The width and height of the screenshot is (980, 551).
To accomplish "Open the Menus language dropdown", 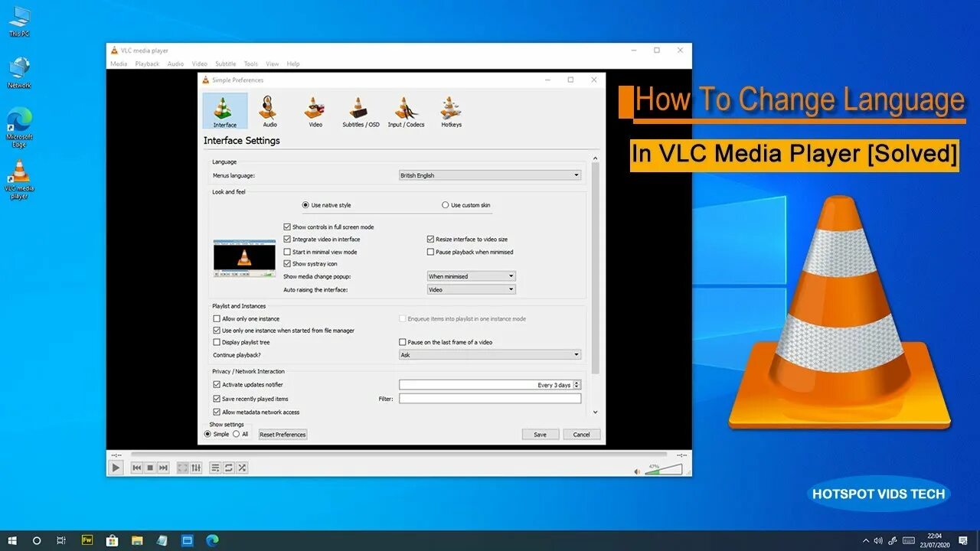I will 490,175.
